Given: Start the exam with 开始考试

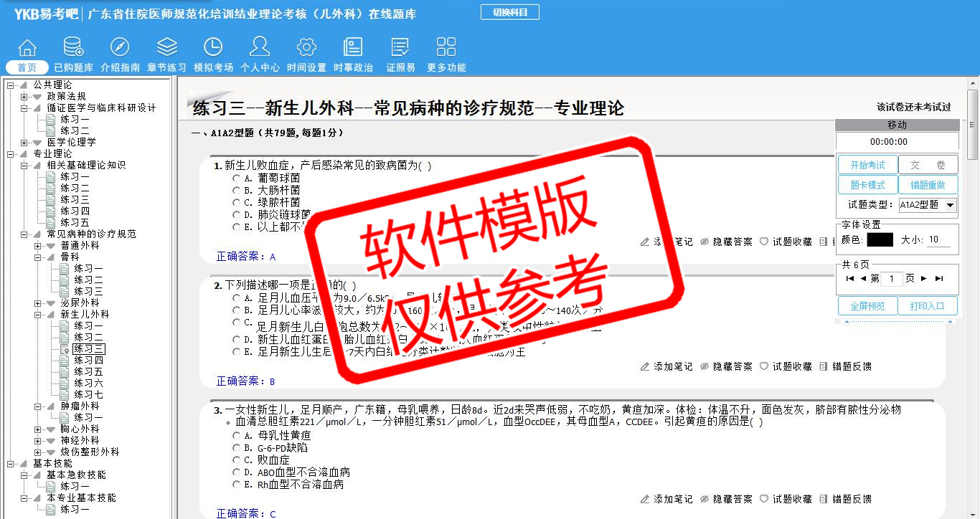Looking at the screenshot, I should point(867,165).
